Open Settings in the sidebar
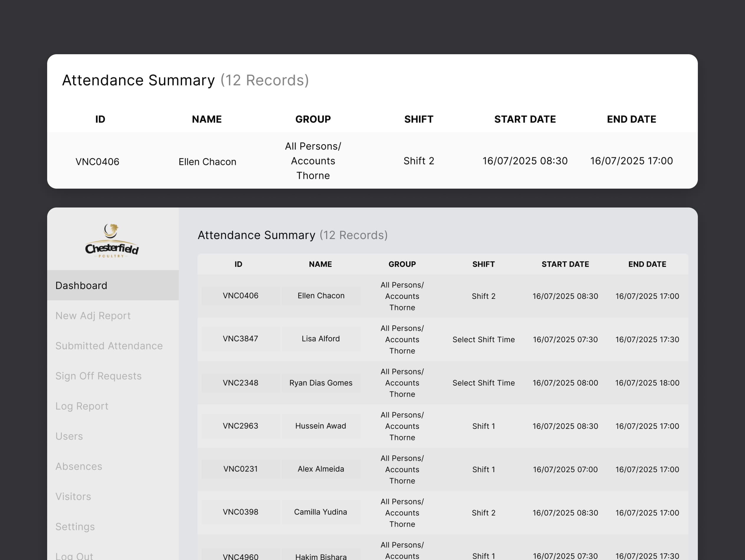Viewport: 745px width, 560px height. pyautogui.click(x=75, y=526)
